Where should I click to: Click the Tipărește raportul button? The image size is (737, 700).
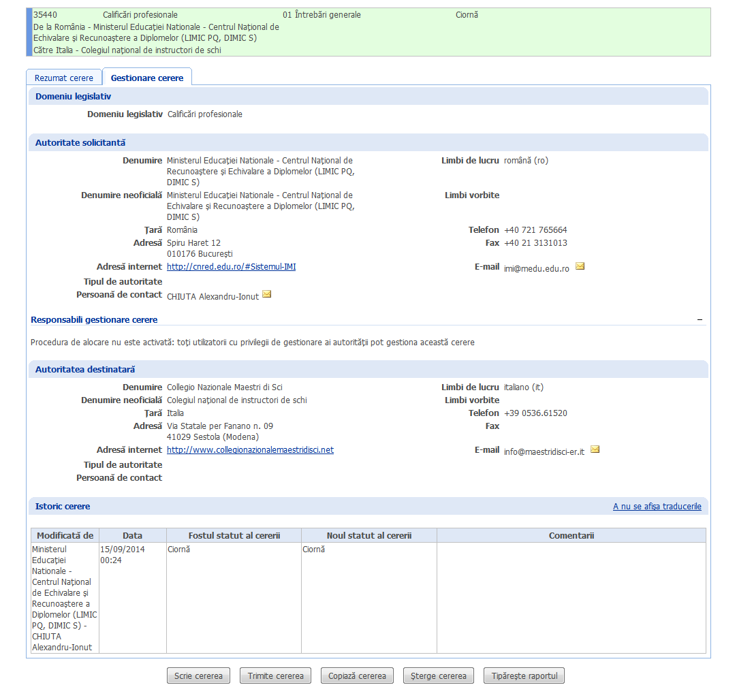pos(524,675)
